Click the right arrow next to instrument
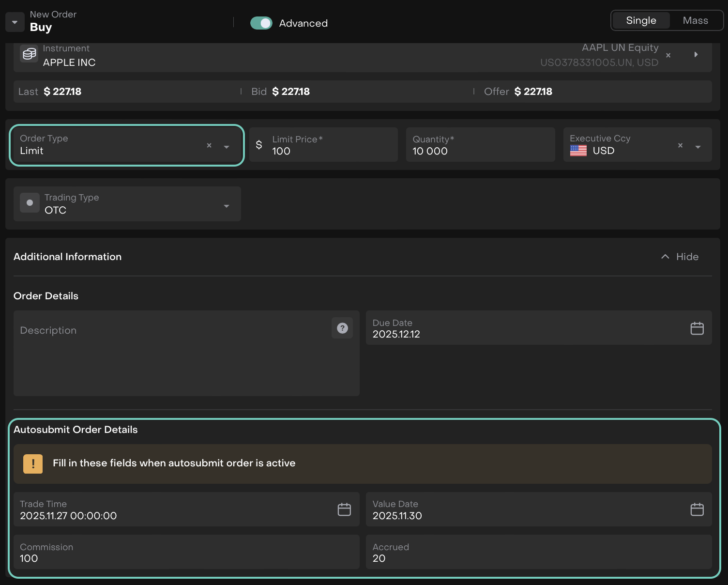The width and height of the screenshot is (728, 585). 696,55
